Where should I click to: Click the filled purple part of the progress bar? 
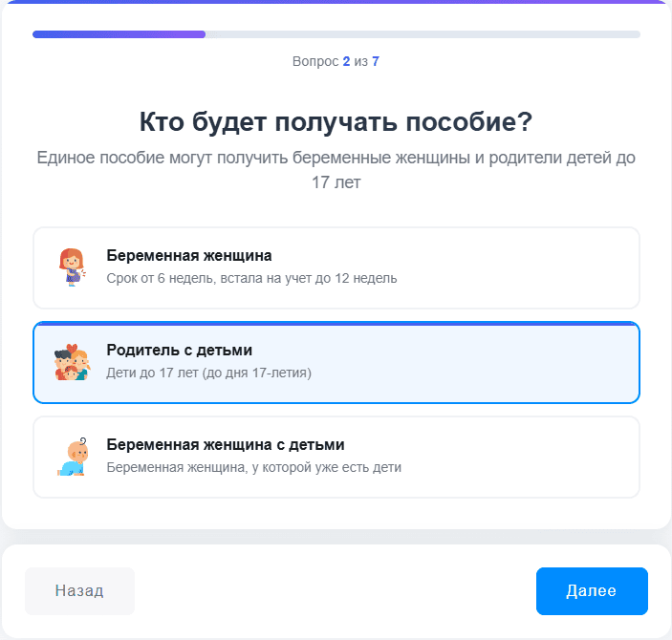click(119, 34)
